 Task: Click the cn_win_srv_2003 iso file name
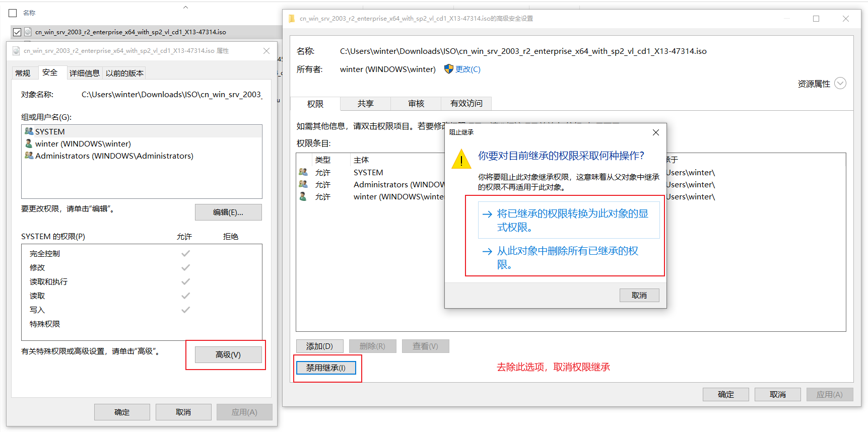[x=130, y=32]
